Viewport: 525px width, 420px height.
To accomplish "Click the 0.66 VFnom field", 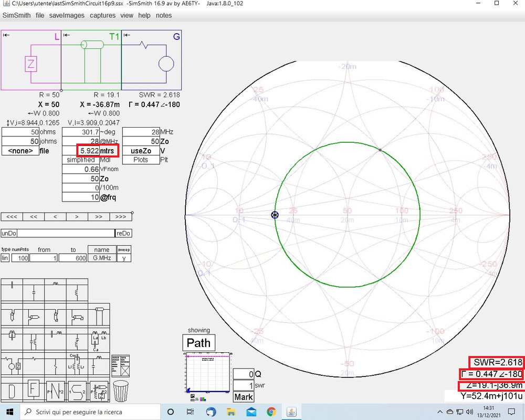I will (x=81, y=169).
